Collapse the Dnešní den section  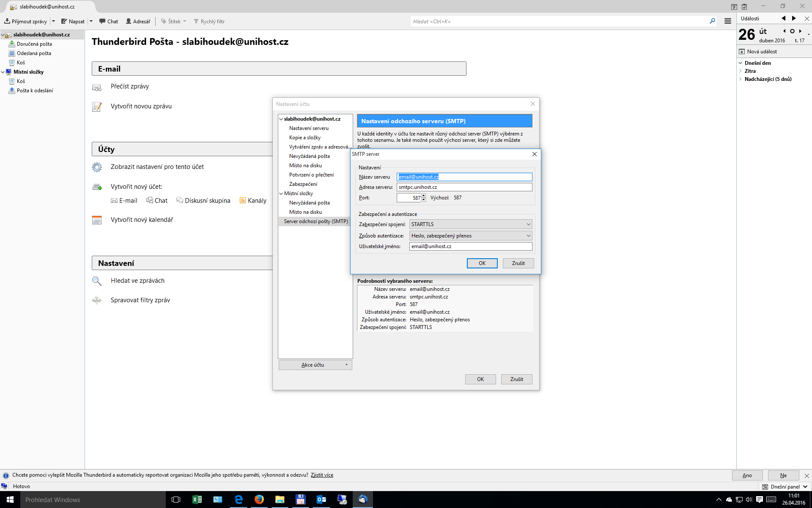click(741, 63)
